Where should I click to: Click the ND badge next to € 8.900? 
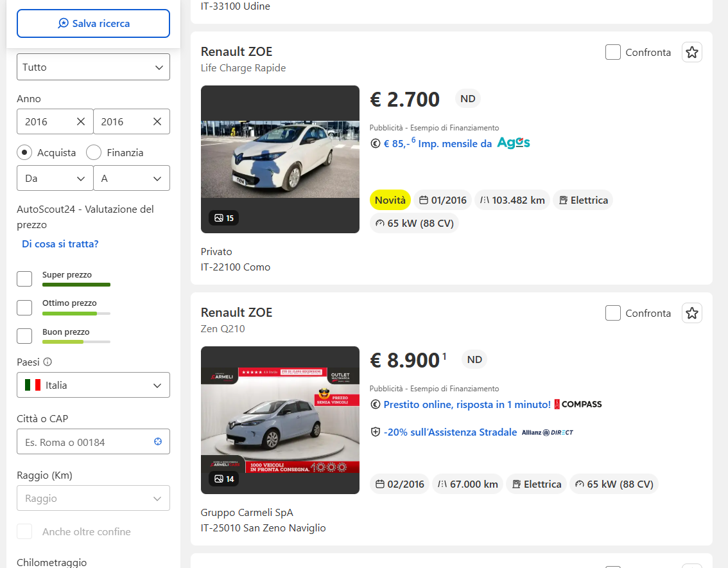474,359
